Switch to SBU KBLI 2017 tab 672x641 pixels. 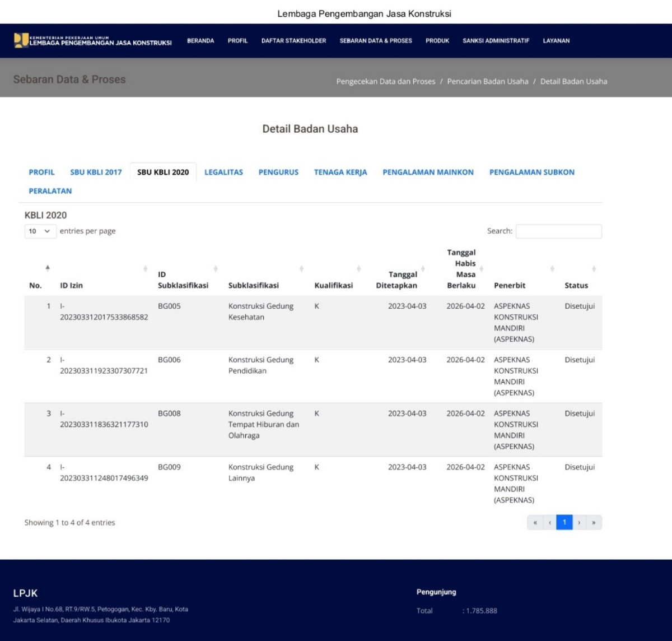96,172
